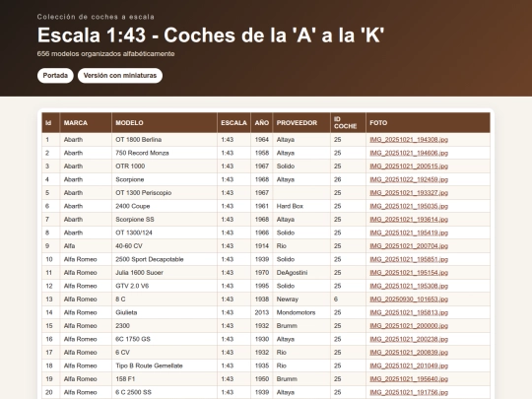This screenshot has width=532, height=399.
Task: Select the 158 F1 model cell
Action: click(x=165, y=378)
